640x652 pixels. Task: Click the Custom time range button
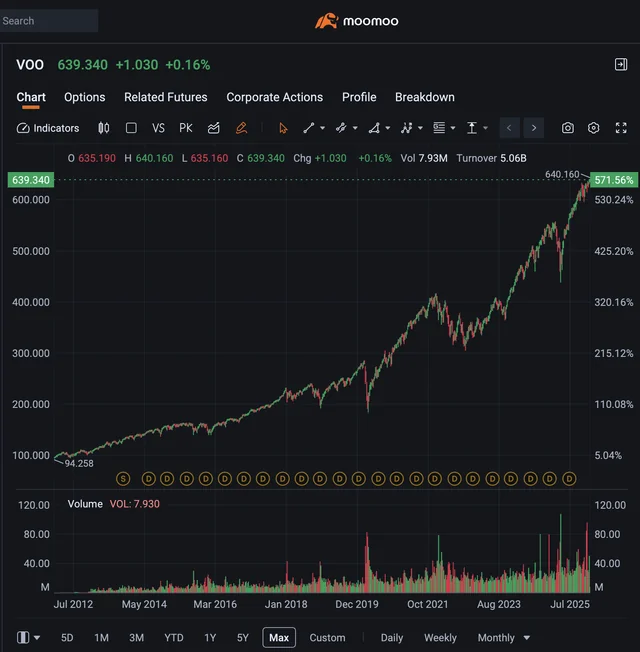(327, 638)
